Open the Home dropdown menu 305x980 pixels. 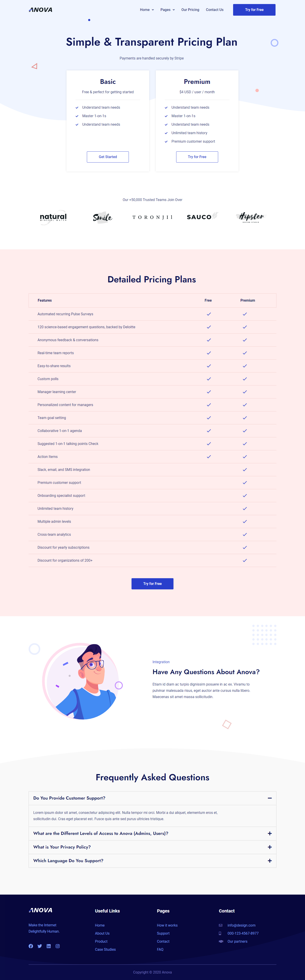coord(147,10)
